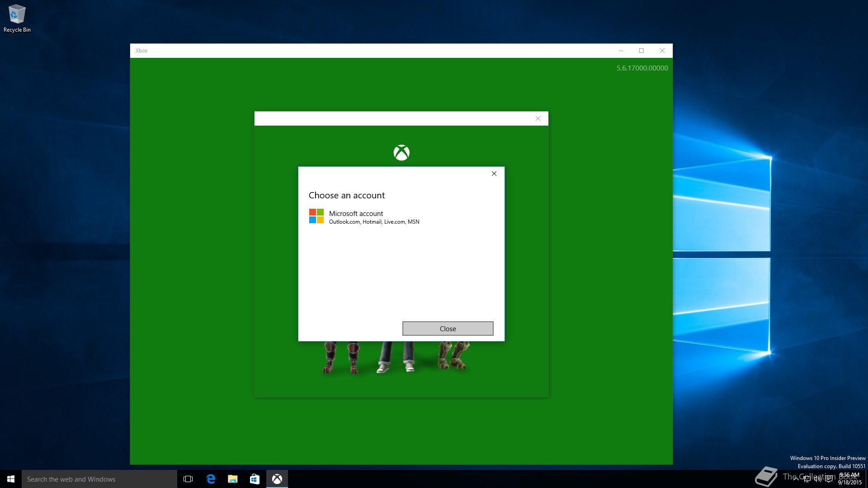Click the Search the web and Windows box
Image resolution: width=868 pixels, height=488 pixels.
pos(99,479)
